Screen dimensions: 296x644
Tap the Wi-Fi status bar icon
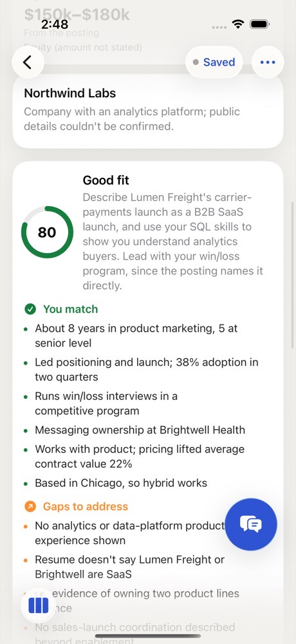[237, 24]
